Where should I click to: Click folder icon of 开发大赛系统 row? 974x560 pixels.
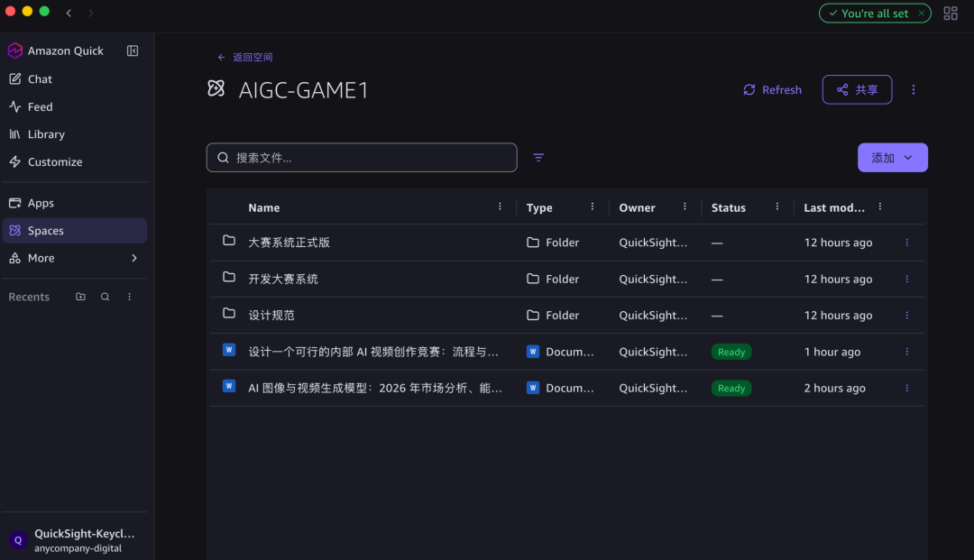[x=228, y=277]
